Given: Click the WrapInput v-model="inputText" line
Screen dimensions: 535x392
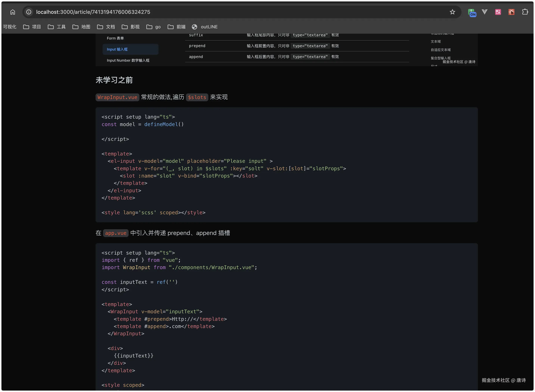Looking at the screenshot, I should coord(155,312).
